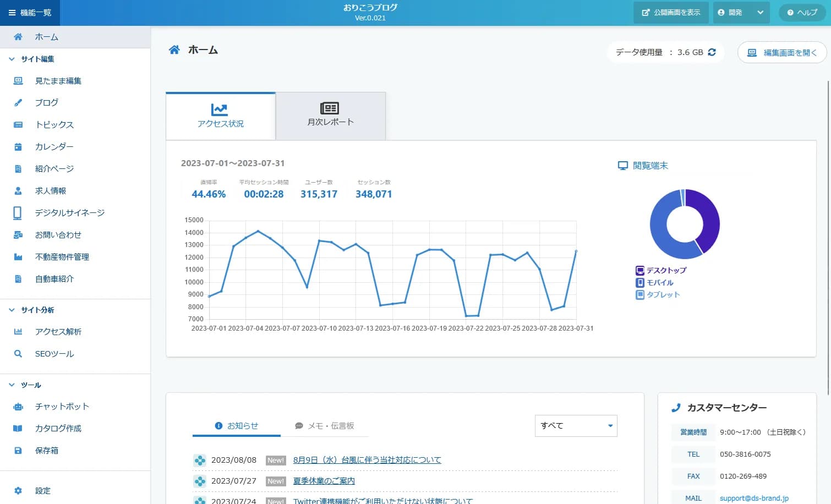Screen dimensions: 831x504
Task: Click the SEOツール magnifier icon
Action: tap(18, 354)
